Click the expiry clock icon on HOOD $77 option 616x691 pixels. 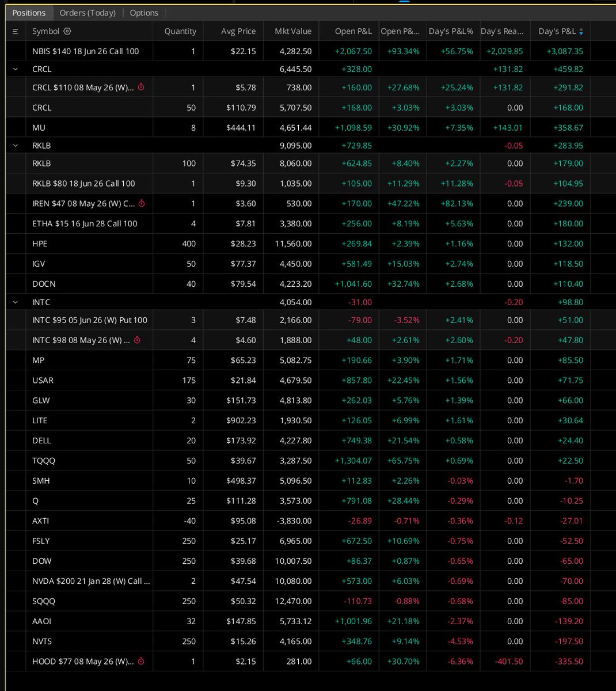click(141, 662)
